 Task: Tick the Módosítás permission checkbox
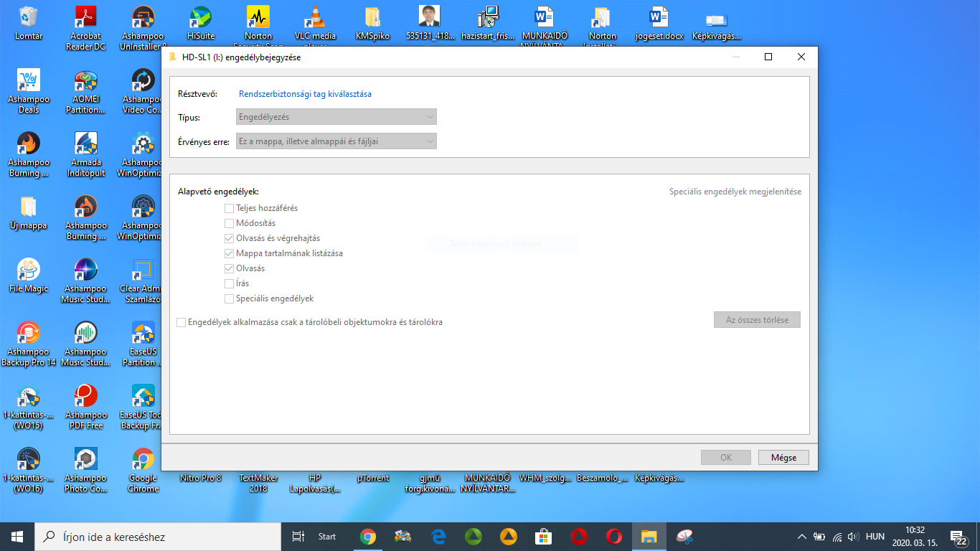point(230,223)
